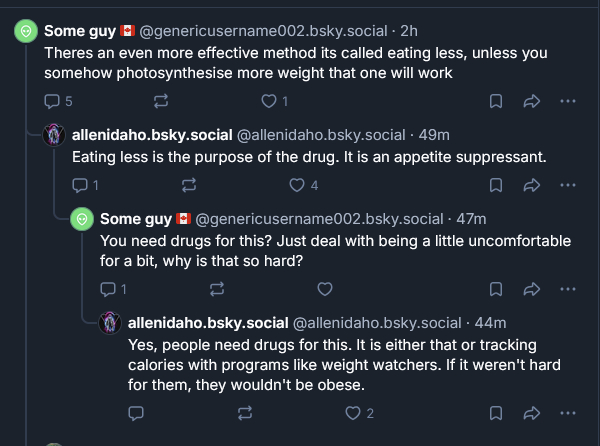Open more options on appetite suppressant post
Screen dimensions: 600x446
coord(567,185)
